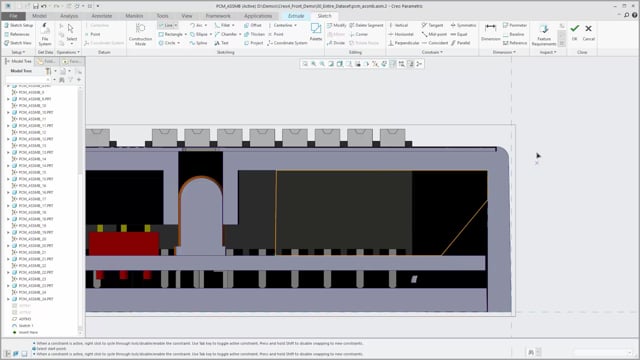Choose the Spline sketch tool
640x360 pixels.
point(198,43)
